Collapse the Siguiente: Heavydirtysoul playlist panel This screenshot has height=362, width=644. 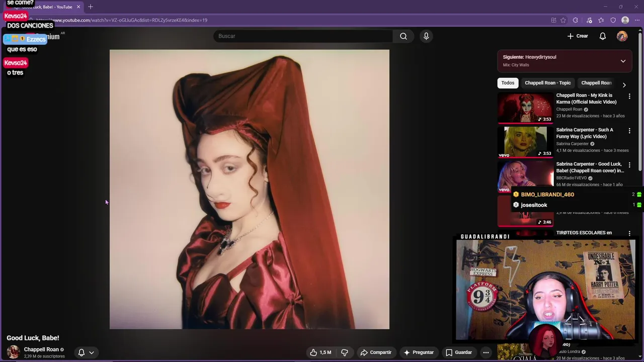point(623,61)
